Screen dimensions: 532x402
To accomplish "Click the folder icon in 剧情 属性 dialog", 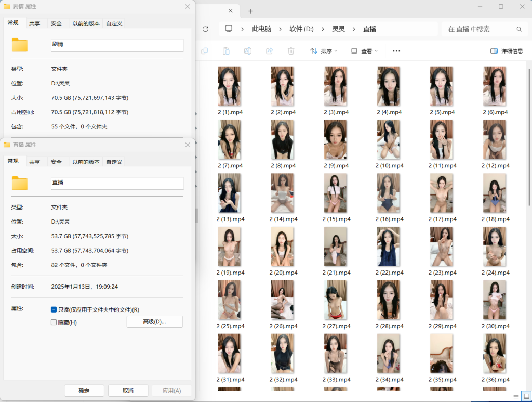I will [20, 45].
